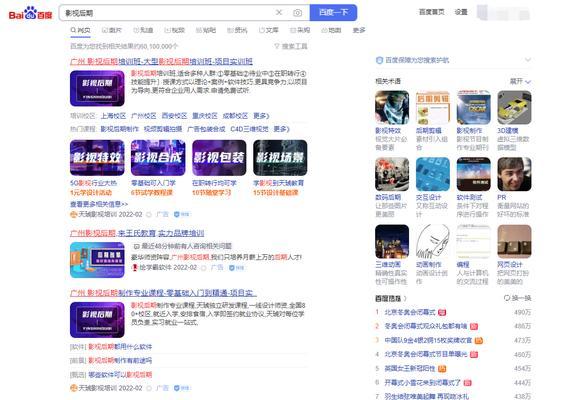Click the 天琥影视培训 logo under first result
568x400 pixels.
click(x=74, y=214)
